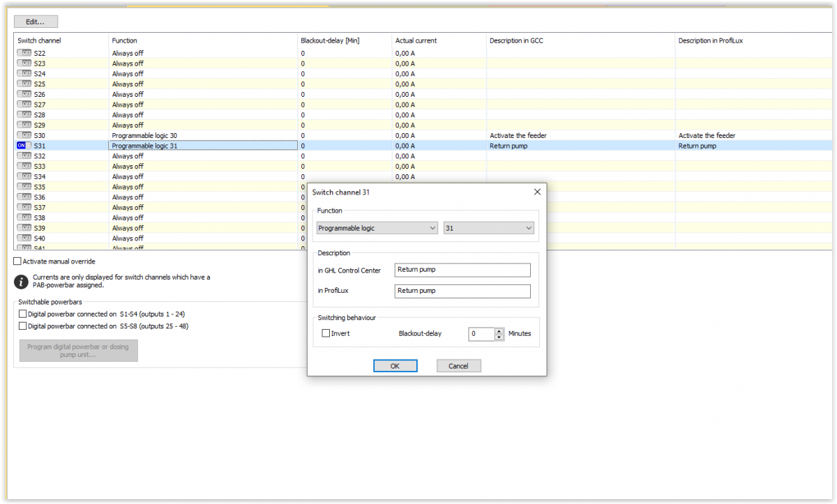The height and width of the screenshot is (504, 837).
Task: Click the Blackout-delay minutes value field
Action: pyautogui.click(x=481, y=334)
